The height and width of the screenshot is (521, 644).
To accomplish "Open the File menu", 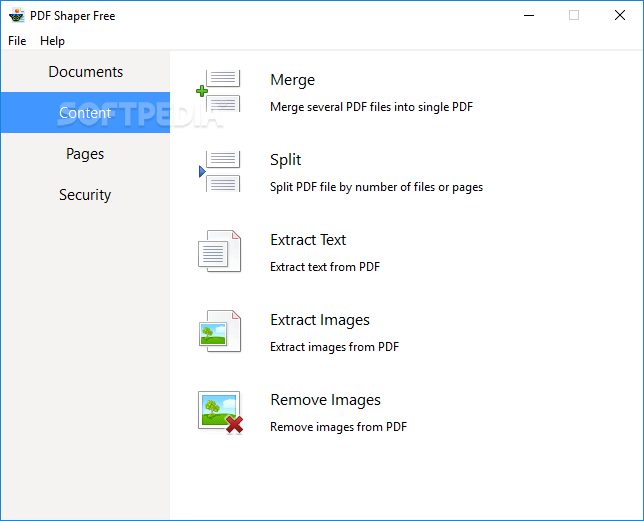I will (x=17, y=41).
